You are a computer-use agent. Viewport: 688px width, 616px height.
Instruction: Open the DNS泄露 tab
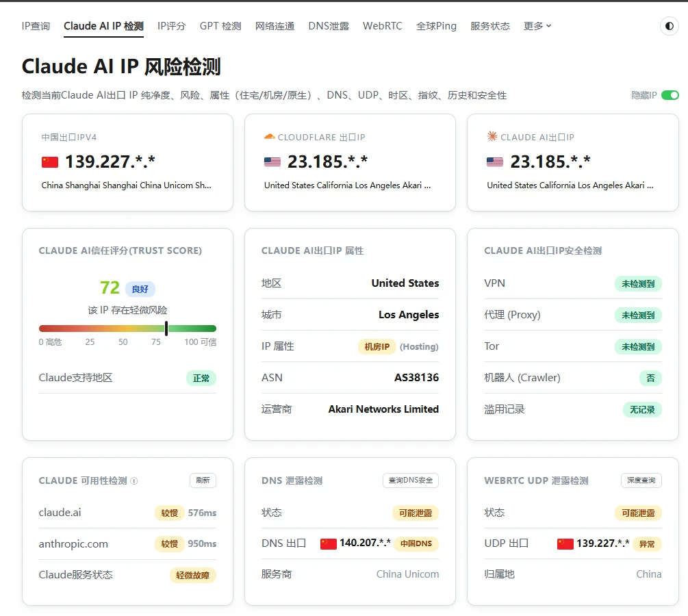point(329,26)
